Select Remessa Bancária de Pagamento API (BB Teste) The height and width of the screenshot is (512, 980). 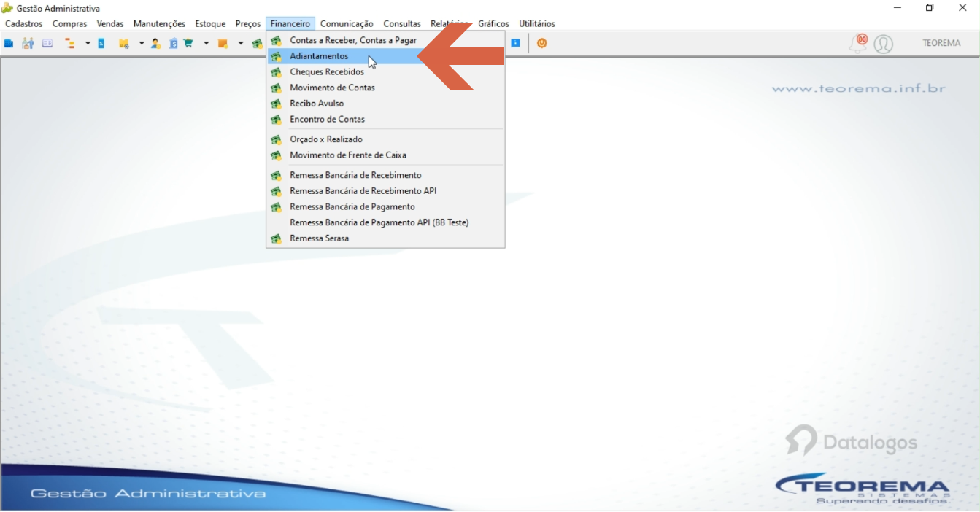[x=385, y=222]
